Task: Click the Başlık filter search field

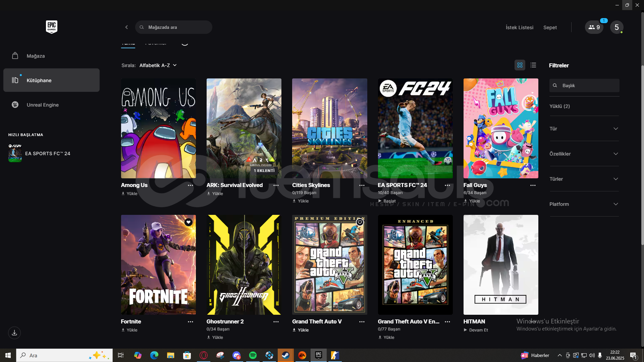Action: point(584,85)
